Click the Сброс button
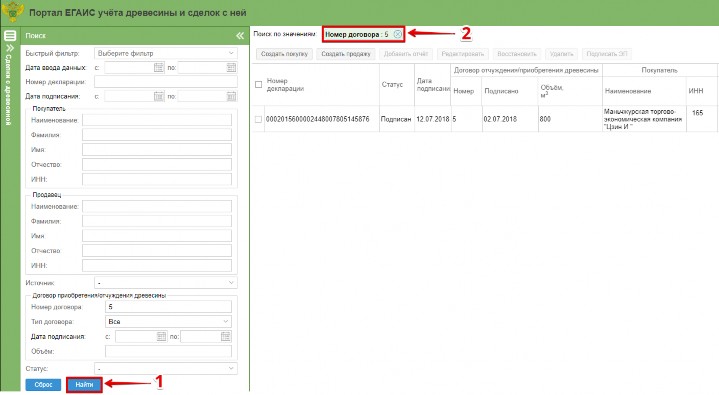Screen dimensions: 719x395 pos(43,384)
